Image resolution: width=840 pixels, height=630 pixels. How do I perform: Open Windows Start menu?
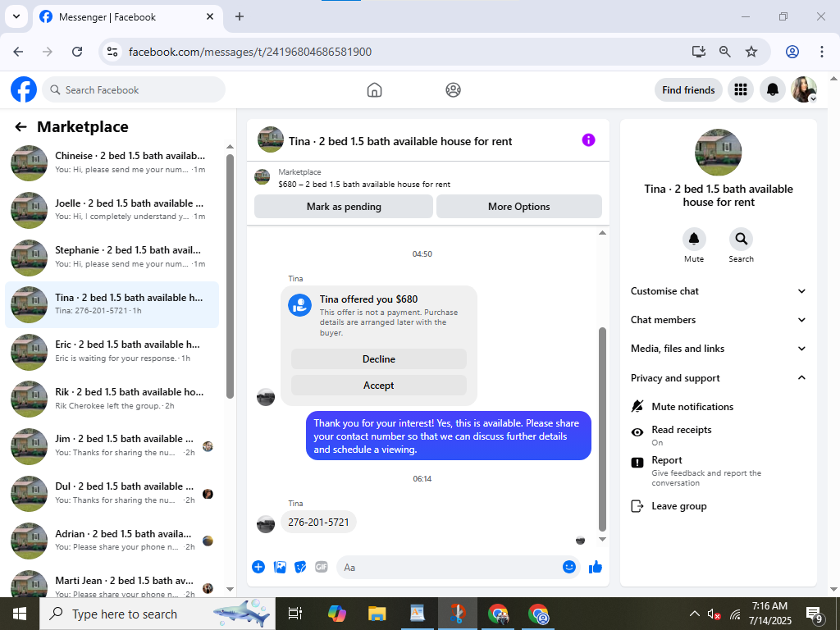click(x=20, y=614)
